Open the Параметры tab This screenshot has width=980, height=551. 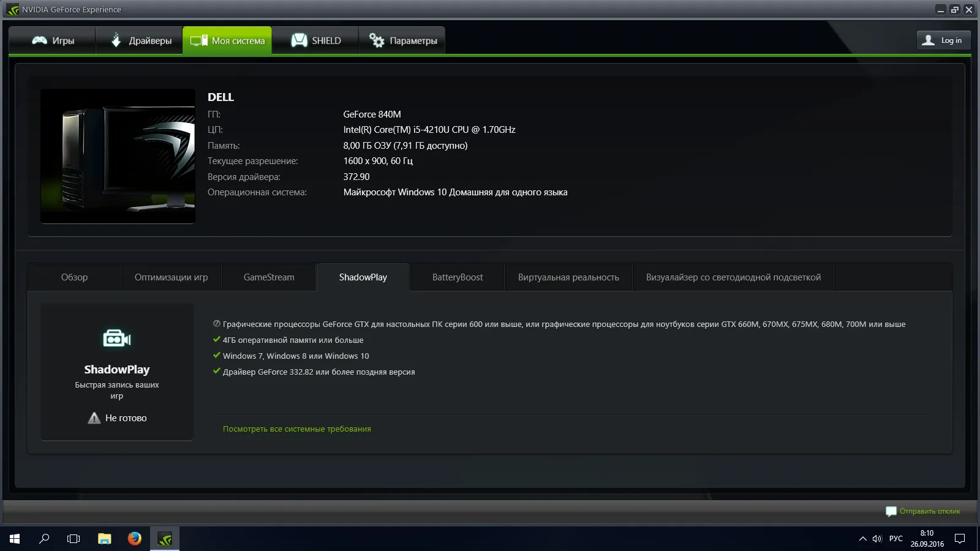tap(402, 40)
